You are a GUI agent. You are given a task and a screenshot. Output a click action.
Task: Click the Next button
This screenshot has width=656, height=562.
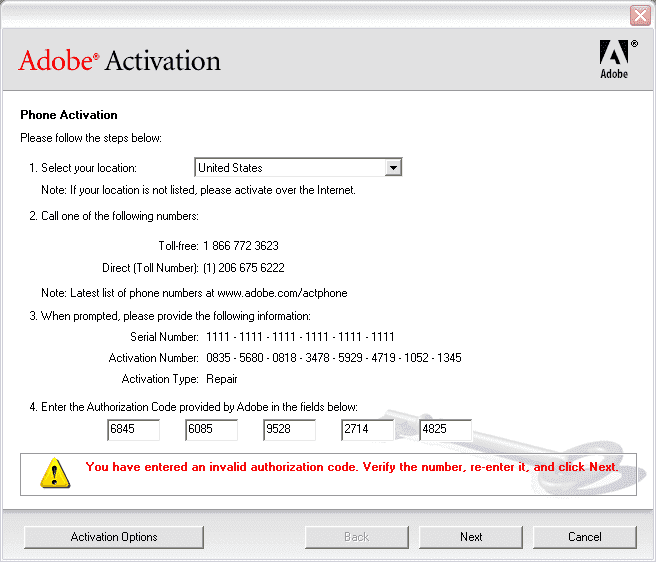point(471,537)
